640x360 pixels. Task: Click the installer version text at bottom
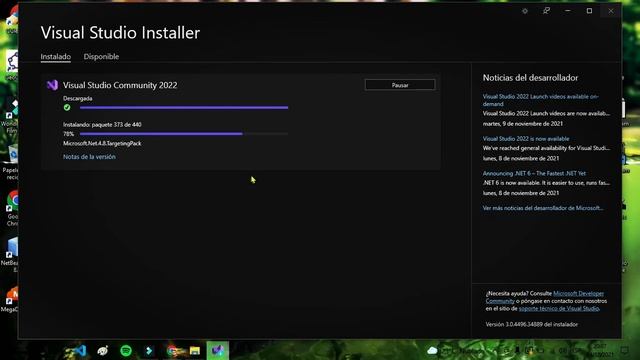(531, 324)
